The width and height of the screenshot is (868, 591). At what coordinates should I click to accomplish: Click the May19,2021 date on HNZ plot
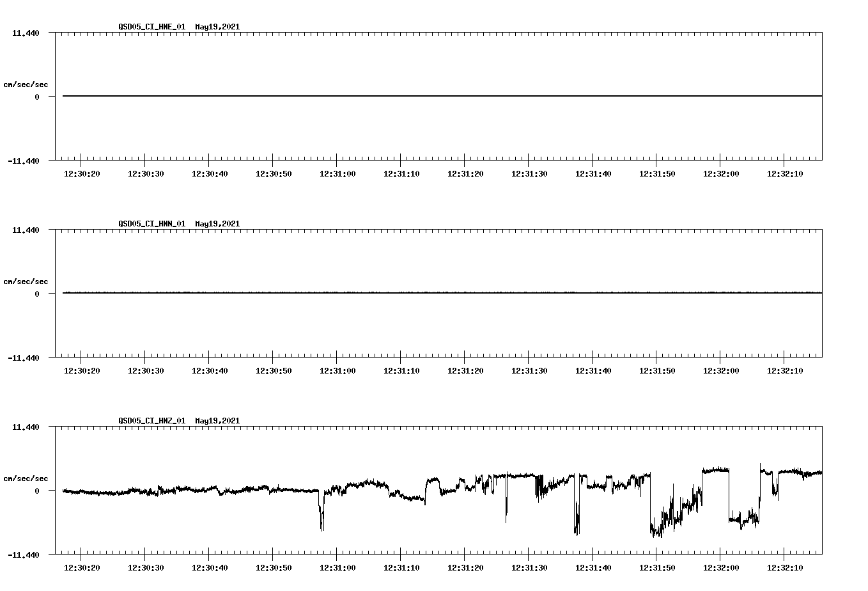(217, 421)
